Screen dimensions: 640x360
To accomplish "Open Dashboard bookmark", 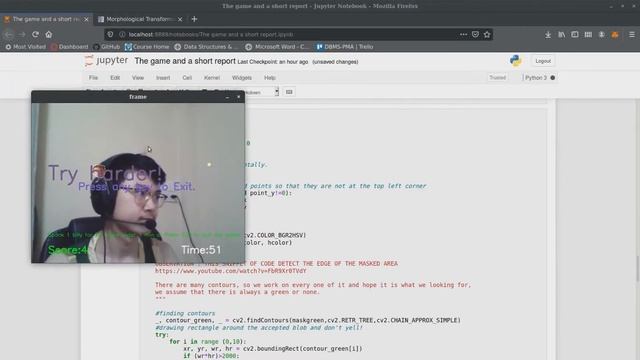I will coord(69,47).
